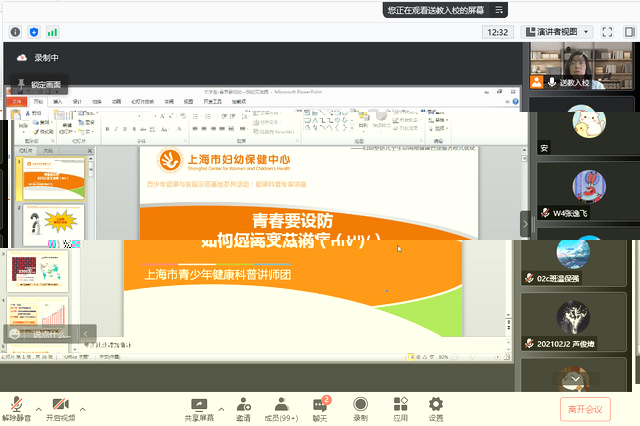
Task: Select slide thumbnail 4 with bar chart
Action: [x=38, y=315]
